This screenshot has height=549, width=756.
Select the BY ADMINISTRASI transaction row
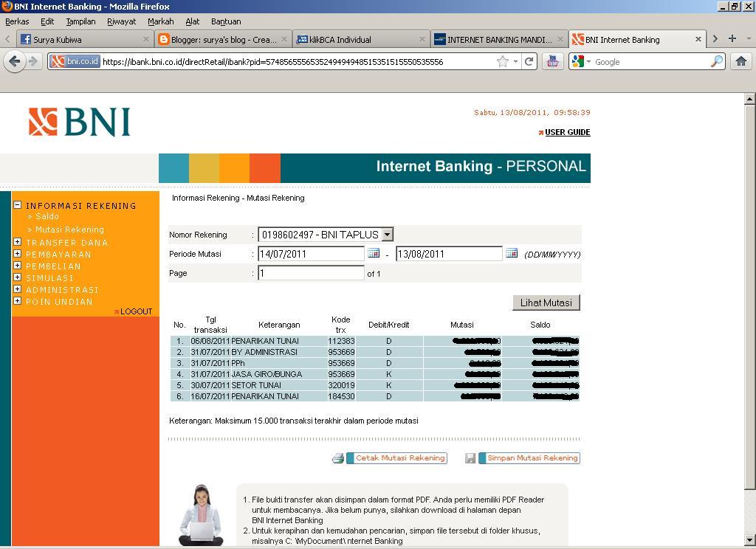(374, 352)
